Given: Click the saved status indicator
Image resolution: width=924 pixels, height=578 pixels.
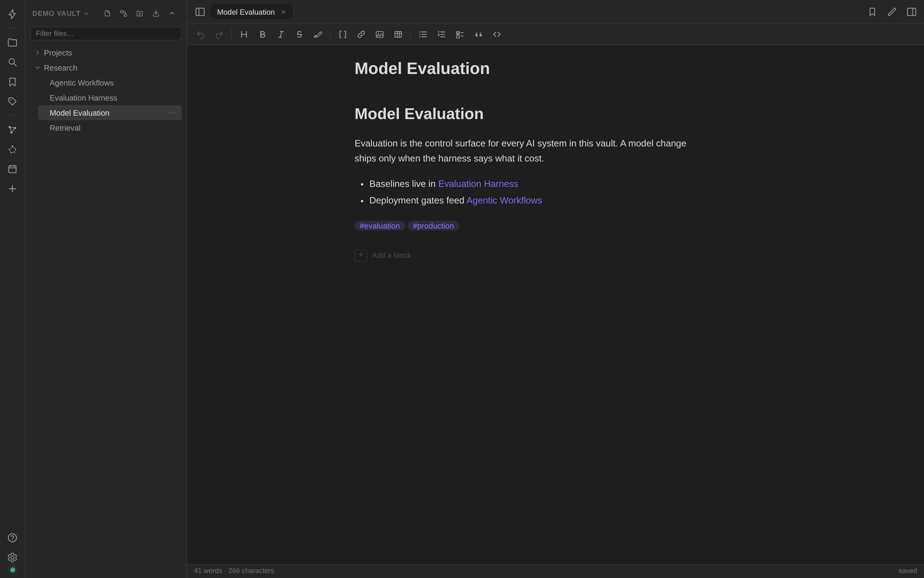Looking at the screenshot, I should tap(907, 571).
